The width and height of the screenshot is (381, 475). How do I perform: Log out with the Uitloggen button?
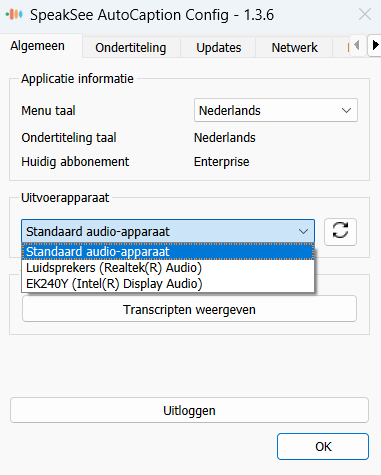[189, 410]
